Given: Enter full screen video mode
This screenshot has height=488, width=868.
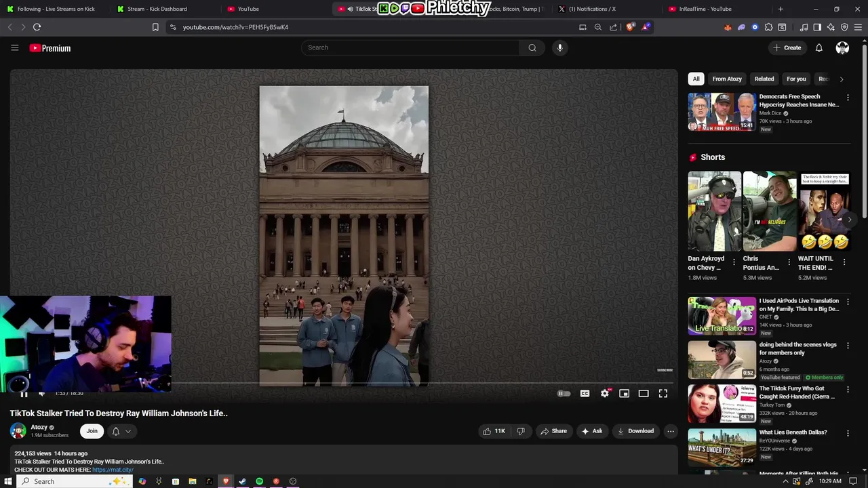Looking at the screenshot, I should (663, 393).
